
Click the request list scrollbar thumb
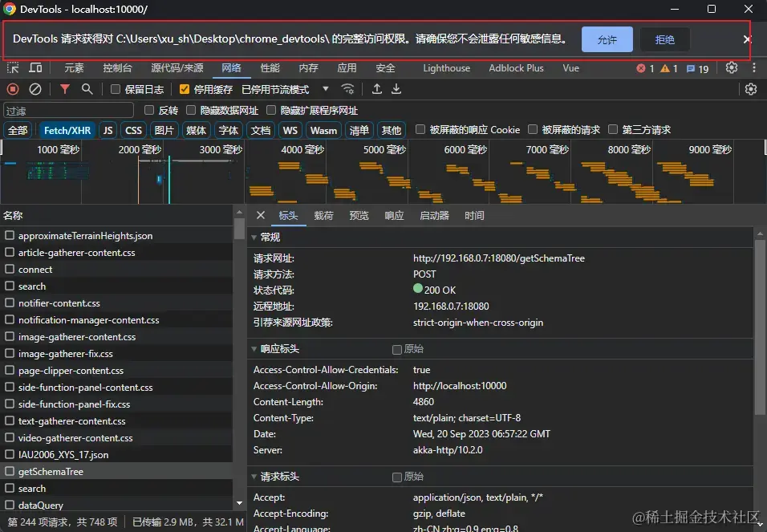[239, 229]
